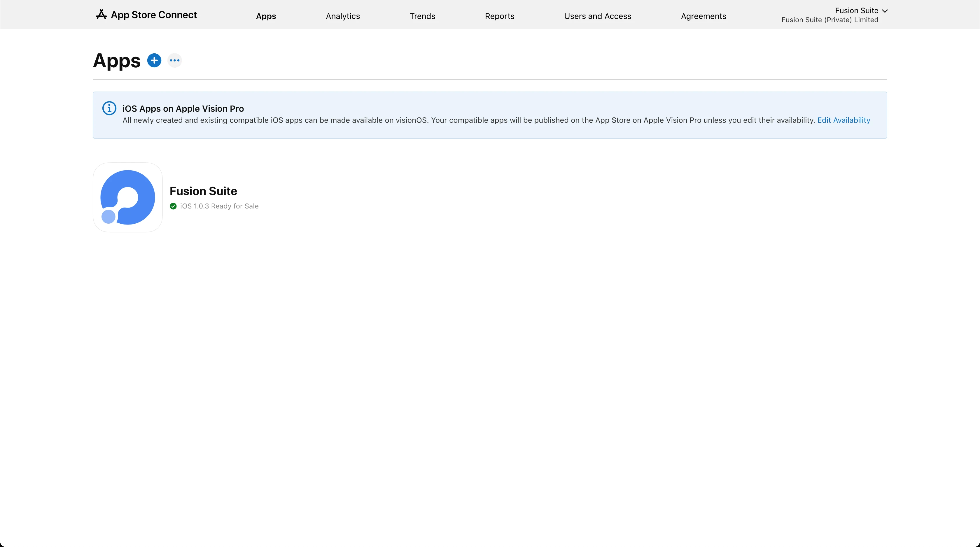The height and width of the screenshot is (547, 980).
Task: Navigate to Users and Access
Action: pyautogui.click(x=597, y=16)
